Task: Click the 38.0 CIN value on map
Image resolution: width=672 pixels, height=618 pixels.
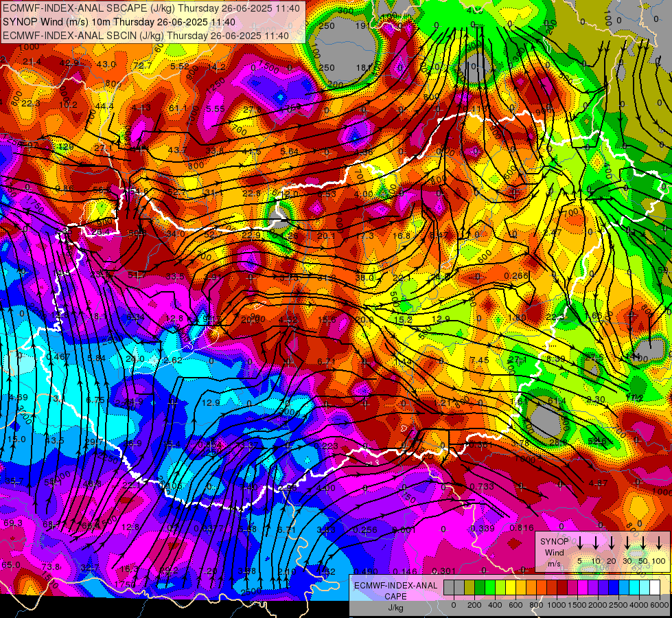Action: coord(364,277)
